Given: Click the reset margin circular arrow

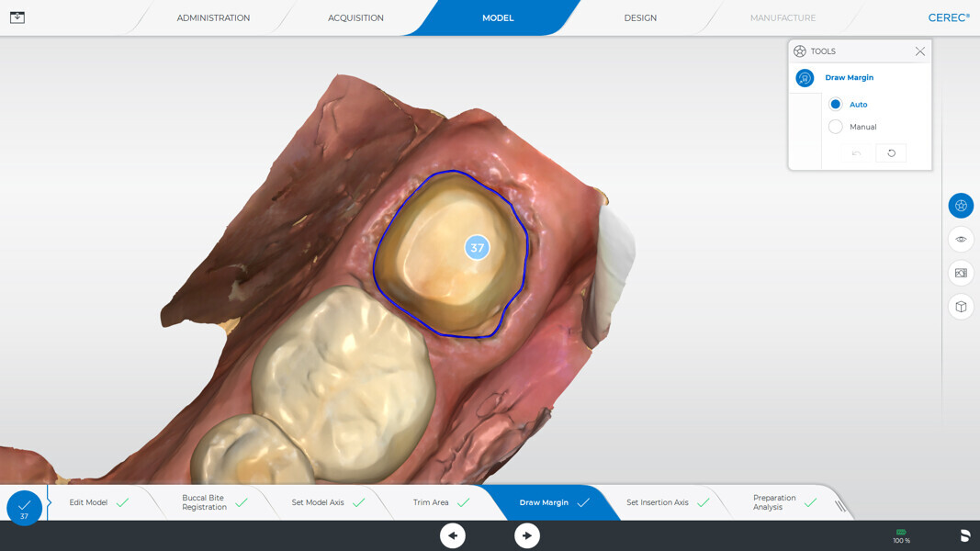Looking at the screenshot, I should coord(891,153).
